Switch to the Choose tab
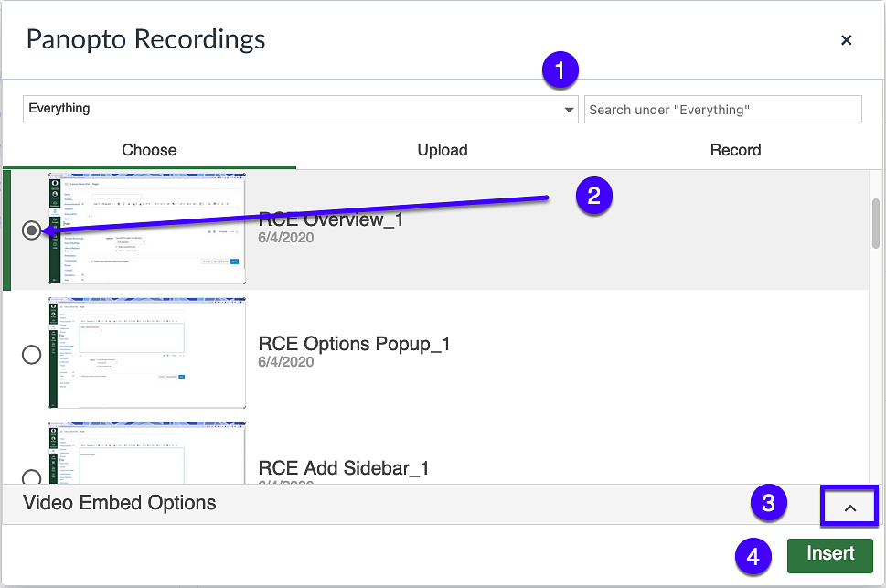886x588 pixels. click(149, 150)
